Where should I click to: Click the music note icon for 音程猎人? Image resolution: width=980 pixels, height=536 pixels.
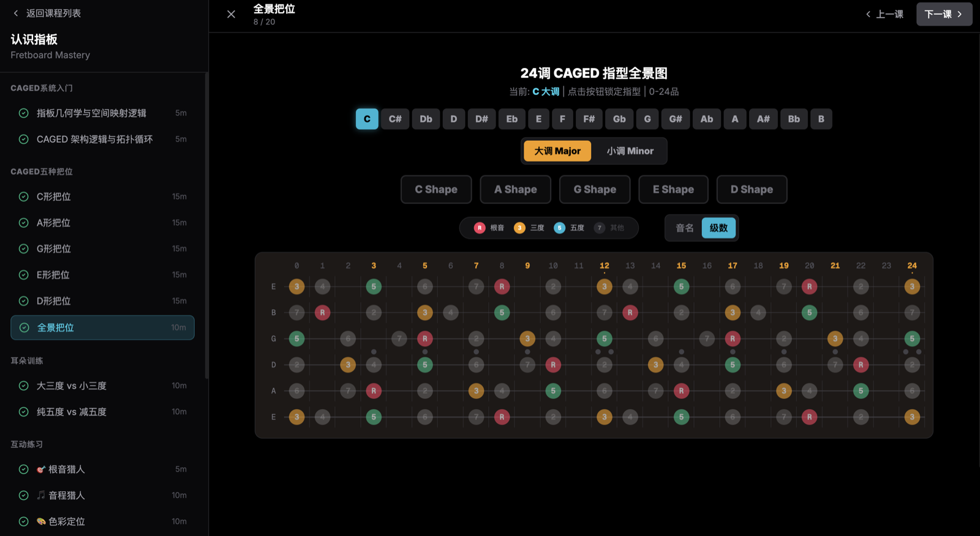point(41,495)
